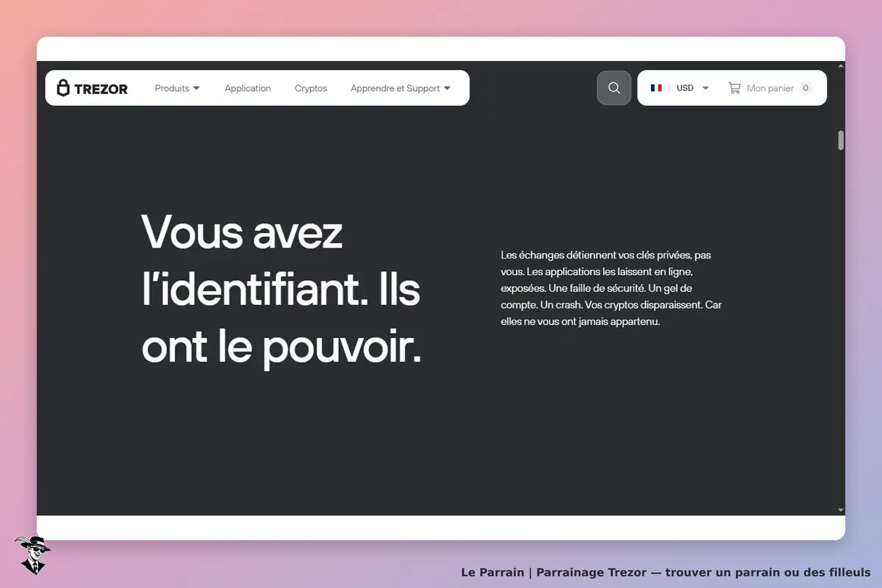Open the shopping cart icon
Image resolution: width=882 pixels, height=588 pixels.
pos(734,87)
